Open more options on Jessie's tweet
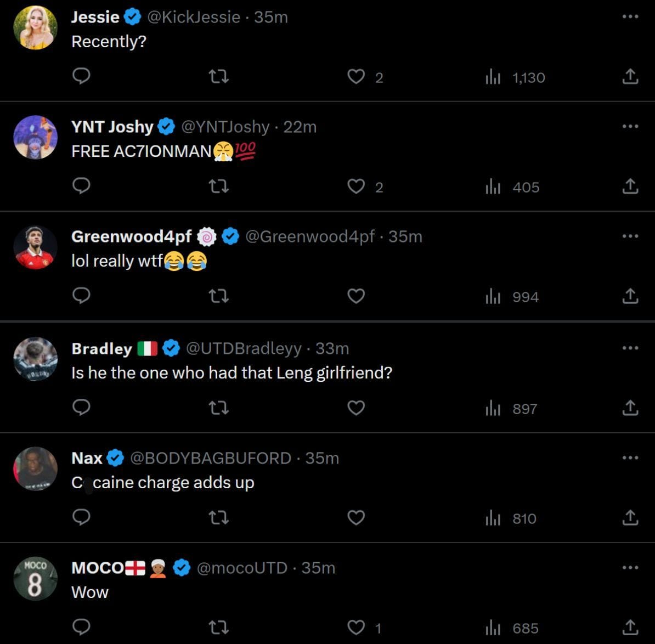 (x=630, y=17)
